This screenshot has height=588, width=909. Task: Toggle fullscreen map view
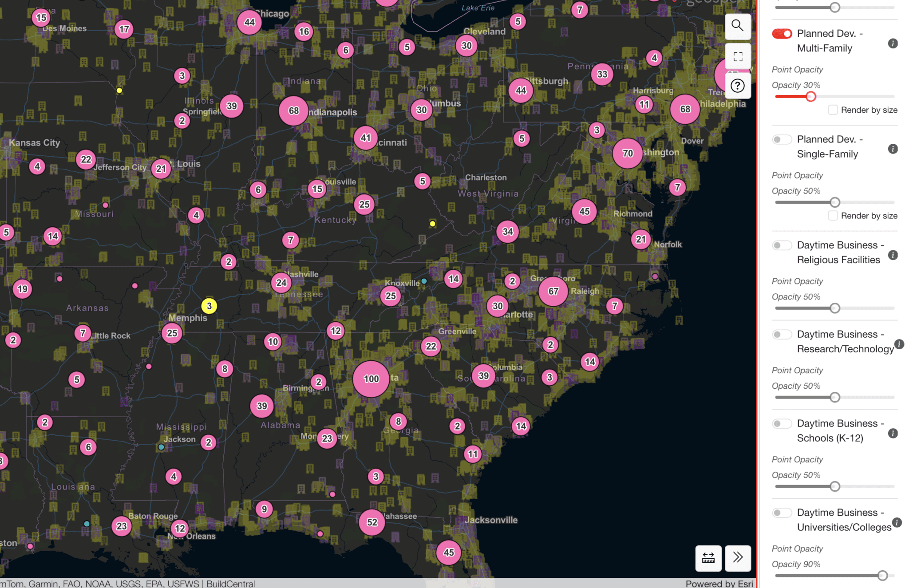pyautogui.click(x=737, y=56)
